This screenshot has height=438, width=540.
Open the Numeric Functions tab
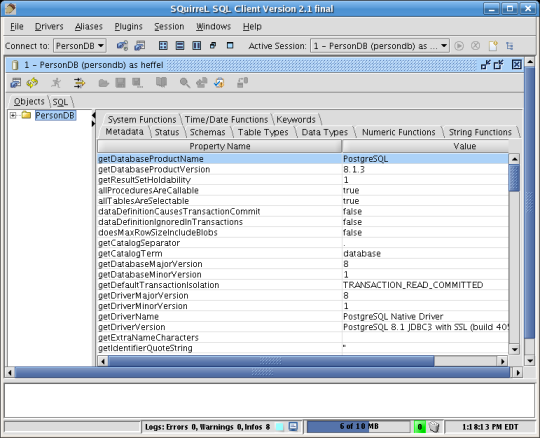[x=398, y=132]
